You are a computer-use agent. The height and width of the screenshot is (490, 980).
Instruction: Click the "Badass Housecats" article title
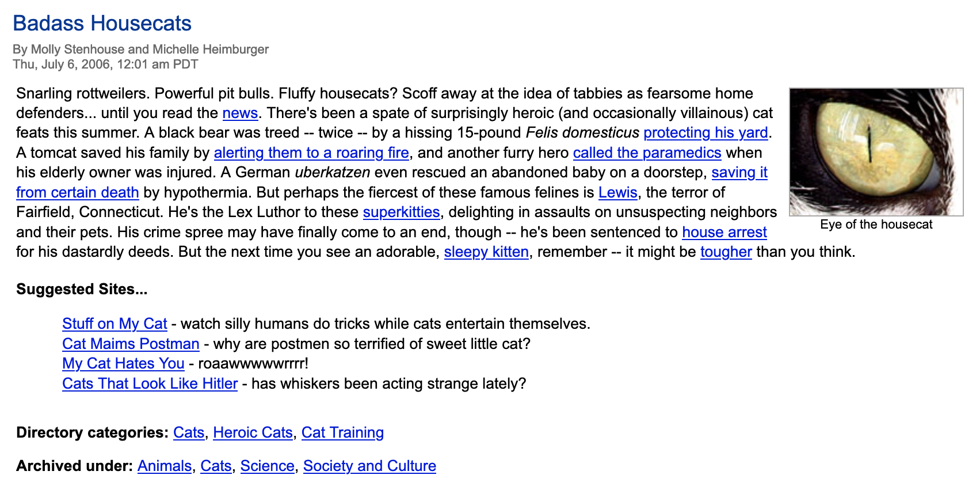102,24
